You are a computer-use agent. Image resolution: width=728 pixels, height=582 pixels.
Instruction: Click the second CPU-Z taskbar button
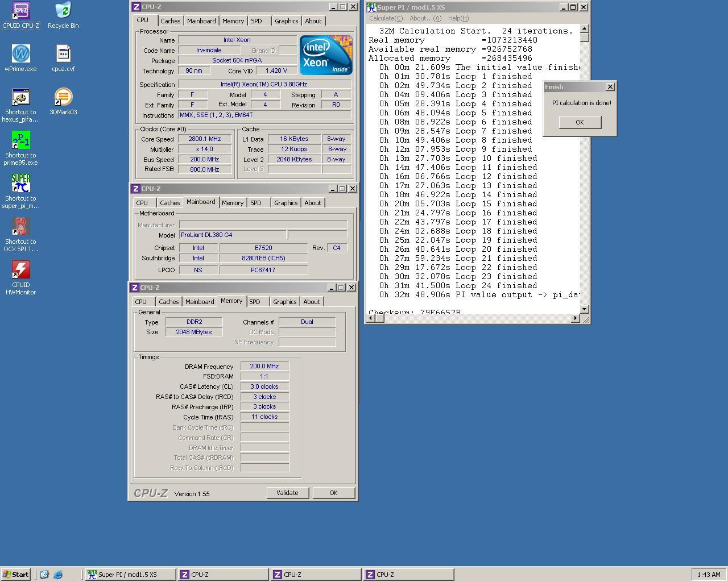point(316,575)
